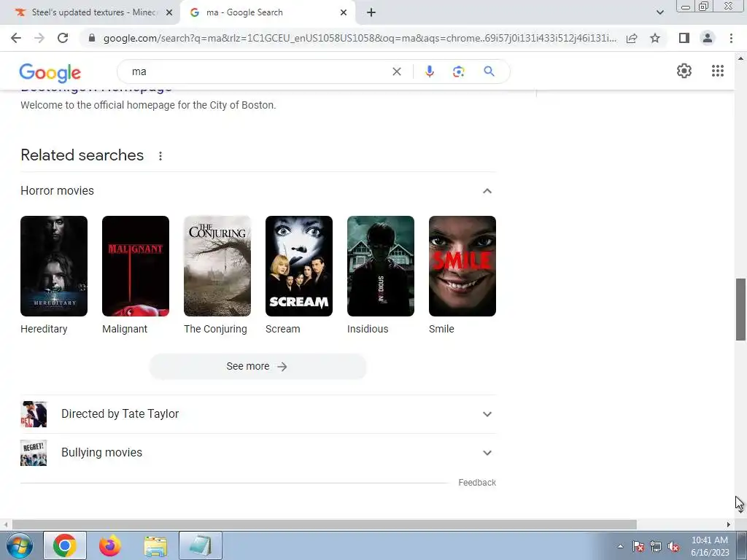Open the network tray icon
The height and width of the screenshot is (560, 747).
656,547
